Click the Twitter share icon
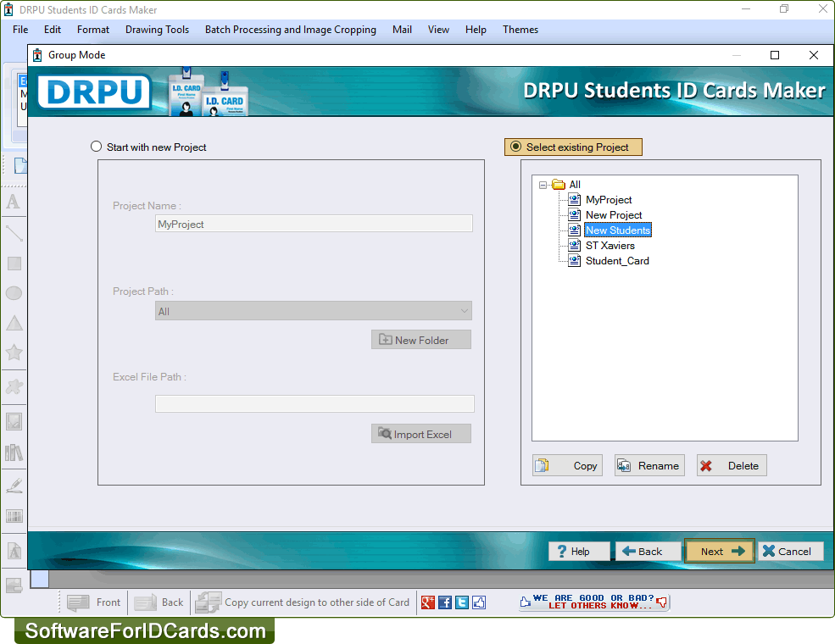The height and width of the screenshot is (644, 835). pos(462,602)
